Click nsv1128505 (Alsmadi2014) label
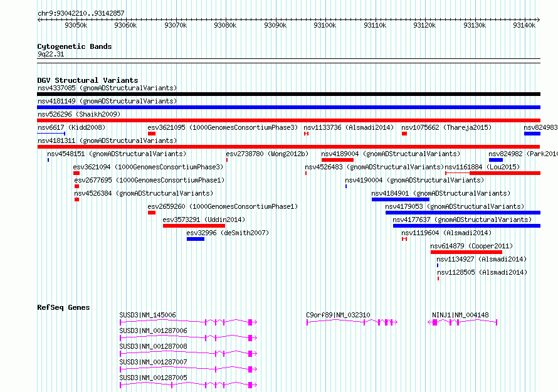558x392 pixels. coord(482,272)
